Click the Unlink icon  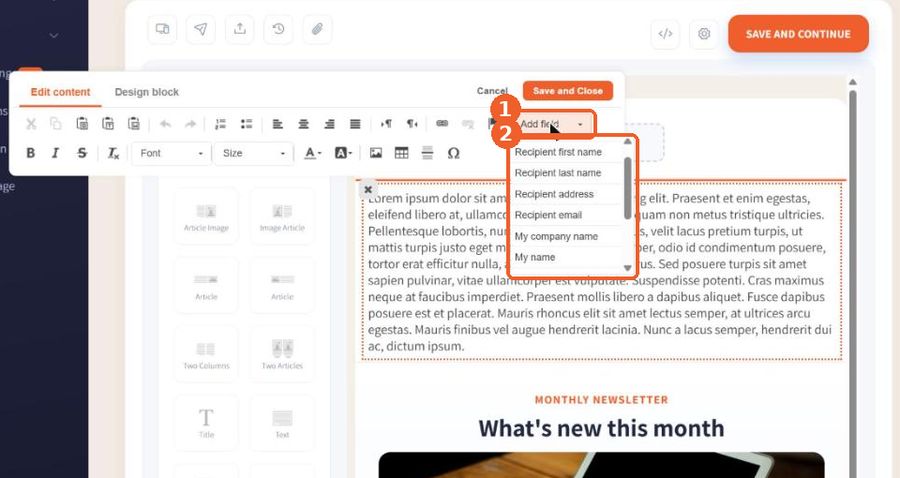[468, 124]
